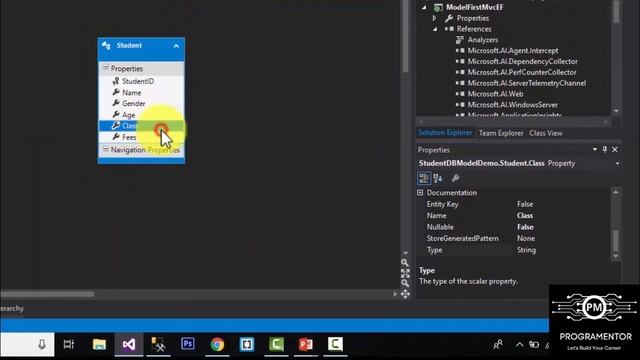Image resolution: width=640 pixels, height=360 pixels.
Task: Open Google Chrome from taskbar
Action: click(x=217, y=344)
